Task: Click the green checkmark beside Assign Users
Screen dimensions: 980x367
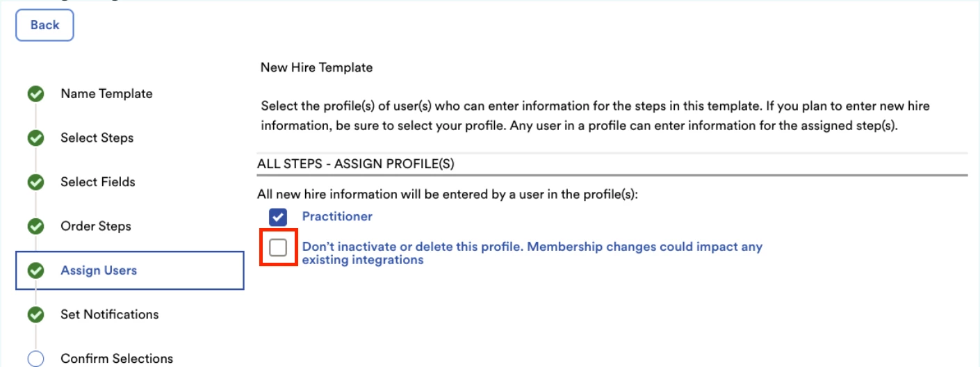Action: pyautogui.click(x=35, y=270)
